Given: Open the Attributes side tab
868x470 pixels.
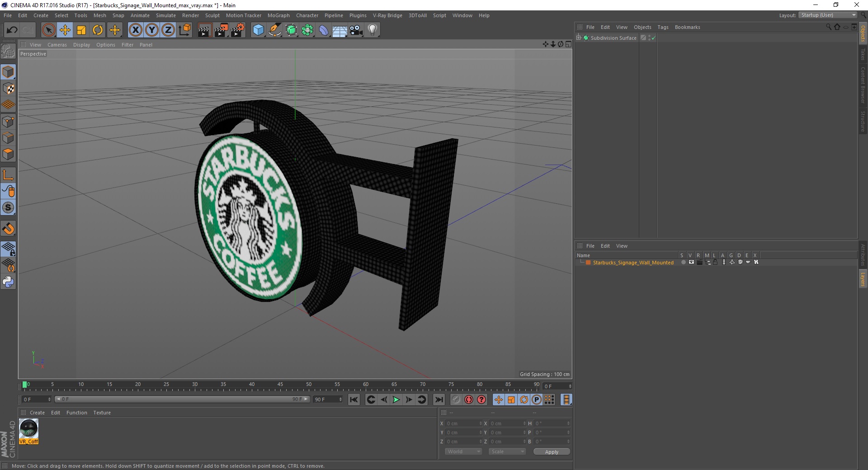Looking at the screenshot, I should point(863,255).
